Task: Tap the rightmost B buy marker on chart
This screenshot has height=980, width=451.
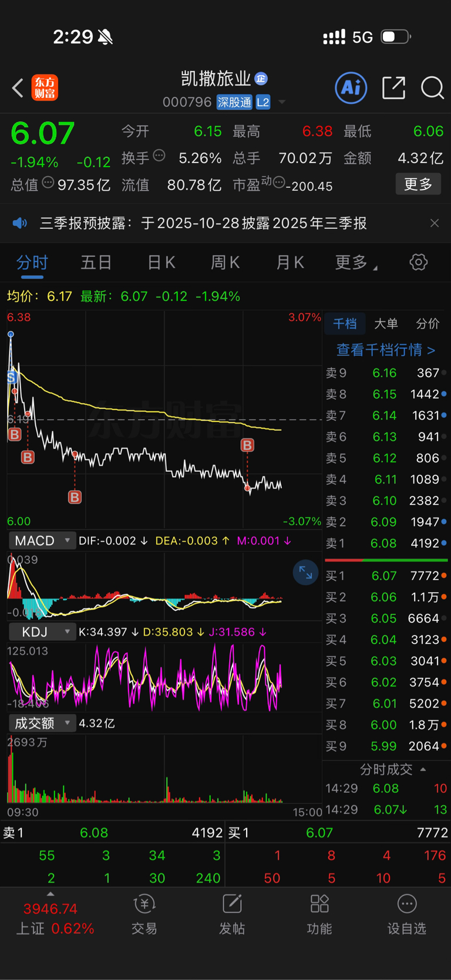Action: point(247,445)
